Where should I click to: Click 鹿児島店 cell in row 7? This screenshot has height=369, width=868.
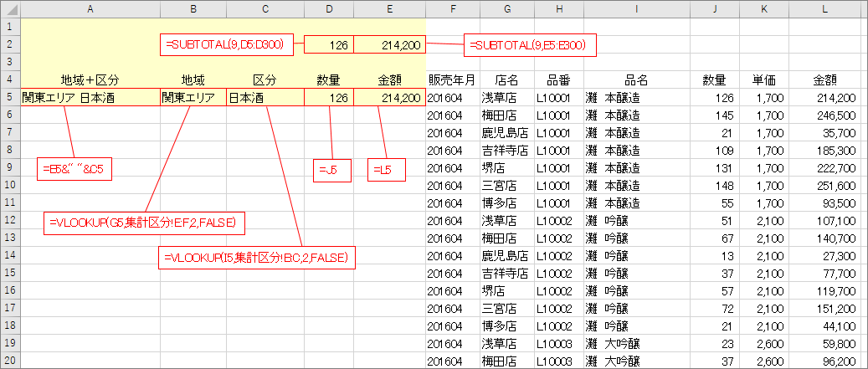504,133
